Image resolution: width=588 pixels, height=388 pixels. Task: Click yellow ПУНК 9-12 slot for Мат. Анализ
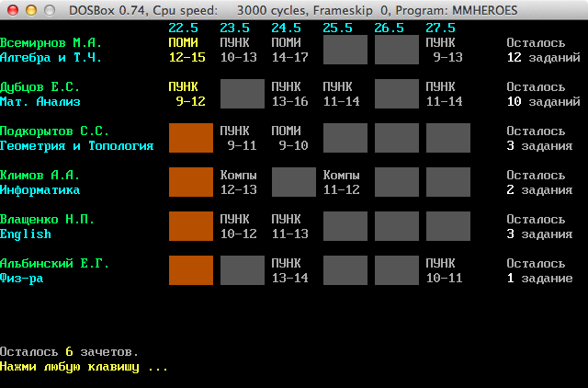187,94
